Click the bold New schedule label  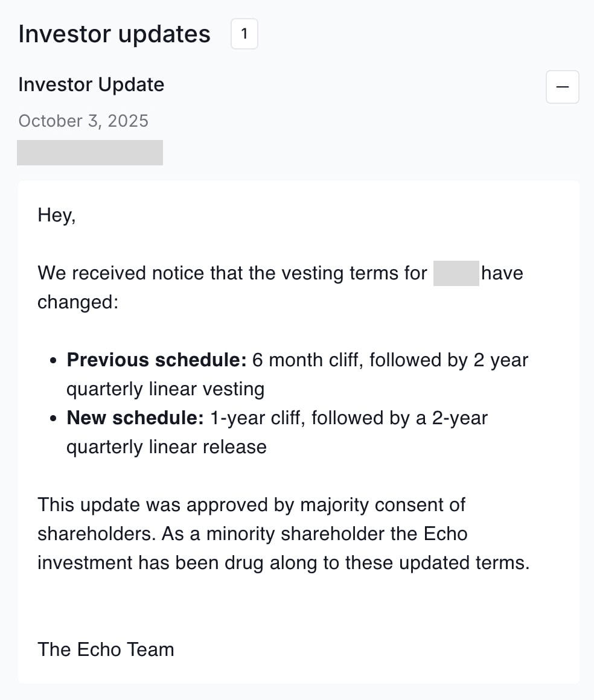(x=135, y=418)
